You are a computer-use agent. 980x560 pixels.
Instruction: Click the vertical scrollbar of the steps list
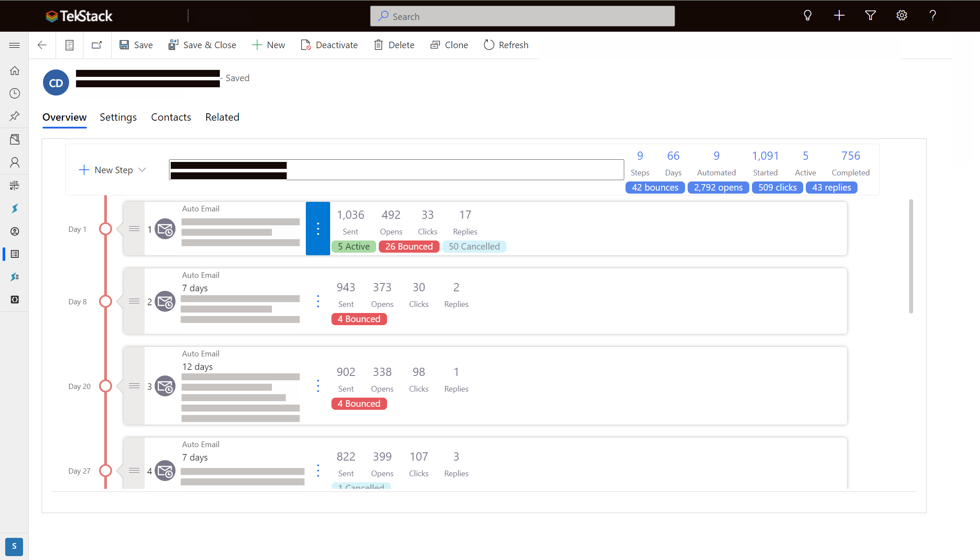coord(911,256)
